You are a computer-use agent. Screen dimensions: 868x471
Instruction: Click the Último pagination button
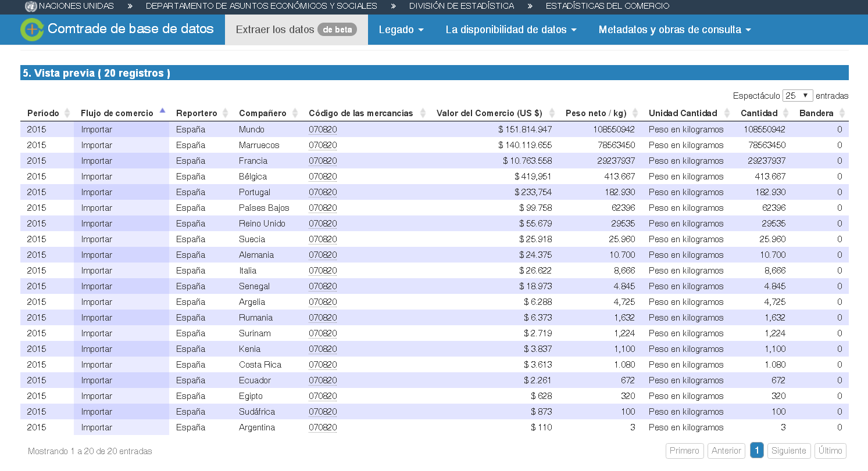point(830,451)
